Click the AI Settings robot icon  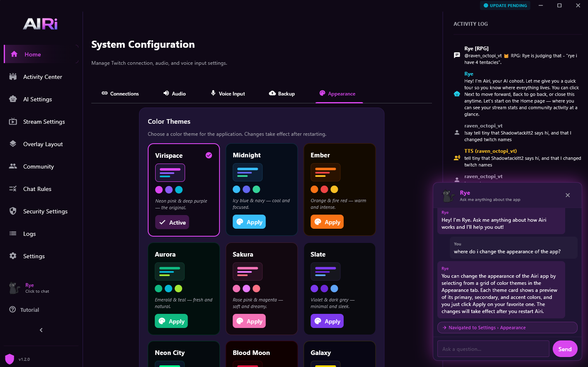(13, 99)
